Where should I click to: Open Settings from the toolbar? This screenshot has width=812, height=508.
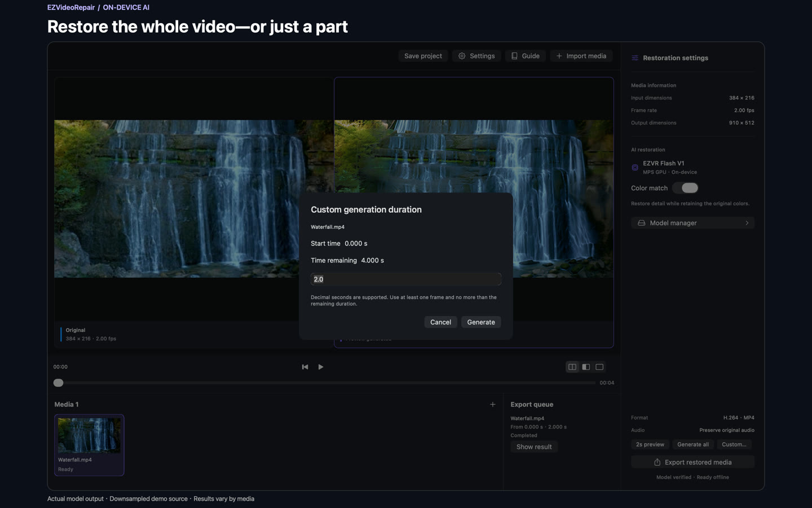pos(476,56)
